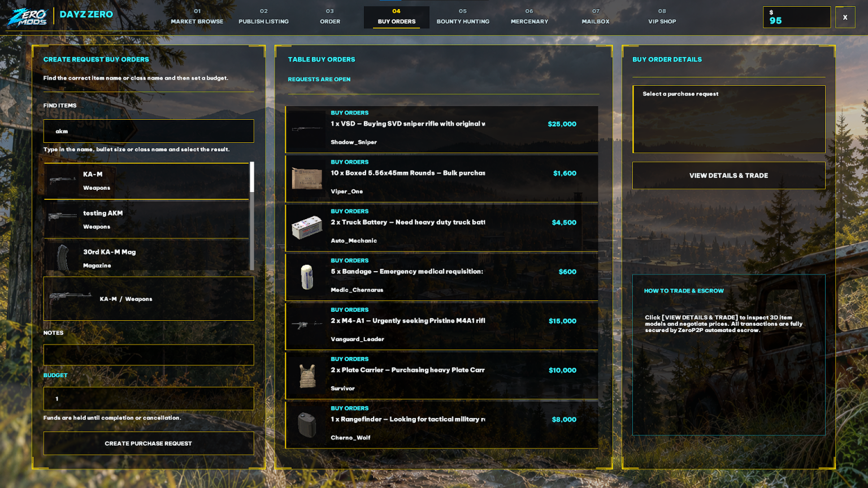Click the $10,000 Plate Carrier price
This screenshot has height=488, width=868.
(x=562, y=371)
